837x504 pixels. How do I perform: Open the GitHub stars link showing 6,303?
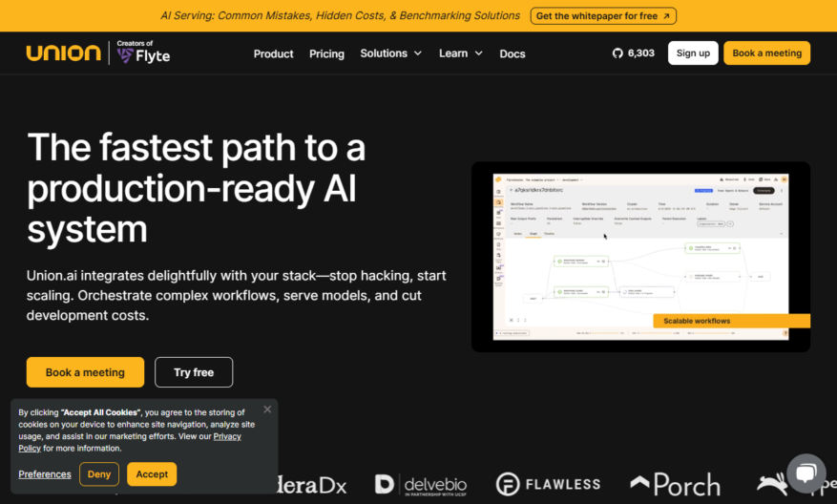click(633, 52)
